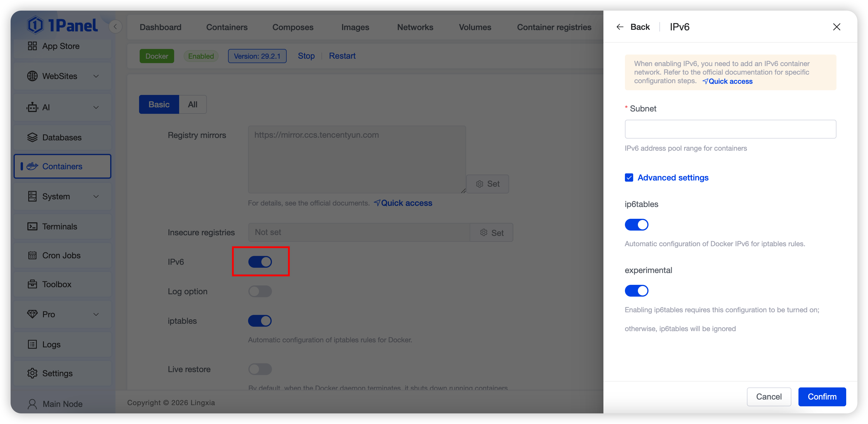This screenshot has height=424, width=868.
Task: Disable the experimental toggle
Action: [636, 291]
